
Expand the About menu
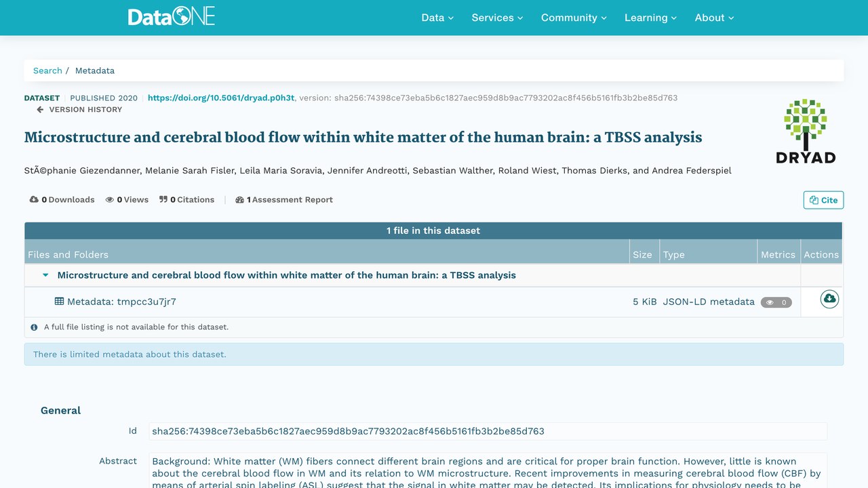(x=714, y=18)
